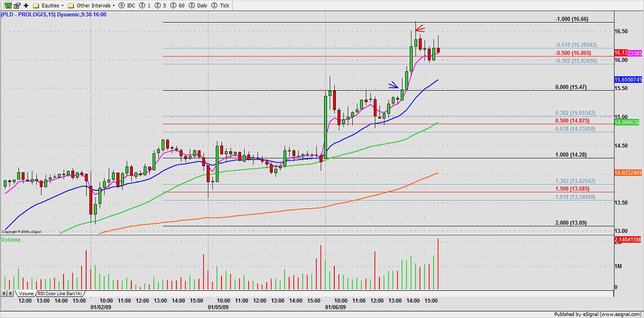This screenshot has height=318, width=644.
Task: Select the IDC symbol shortcut
Action: [x=128, y=5]
